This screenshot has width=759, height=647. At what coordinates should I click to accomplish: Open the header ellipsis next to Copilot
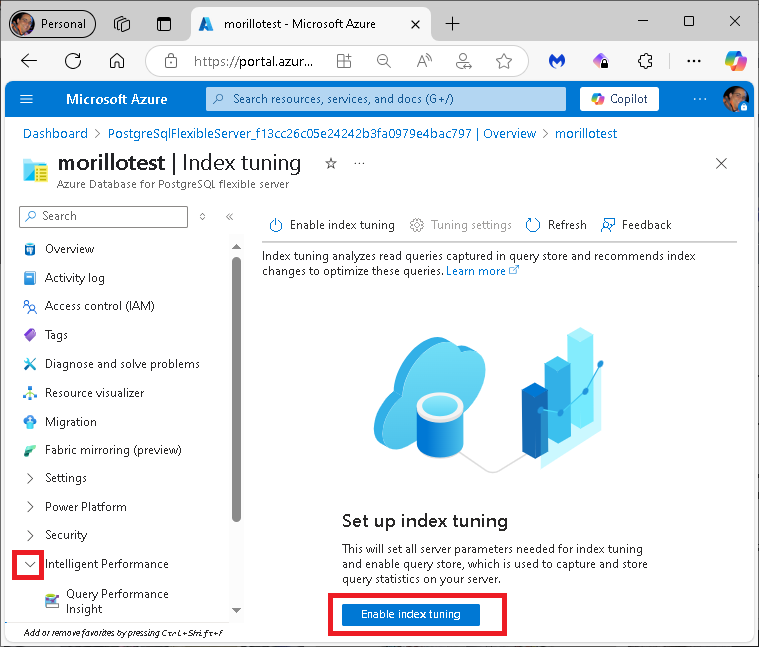[699, 99]
